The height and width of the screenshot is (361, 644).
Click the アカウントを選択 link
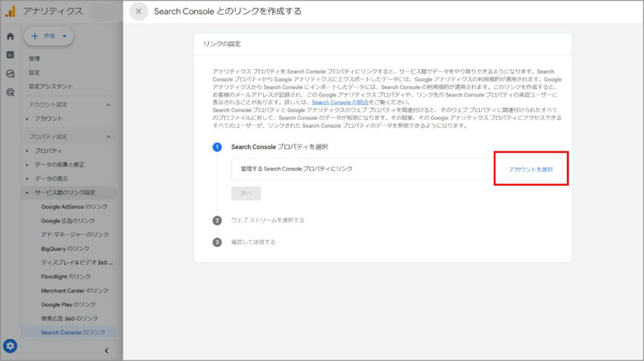tap(531, 169)
